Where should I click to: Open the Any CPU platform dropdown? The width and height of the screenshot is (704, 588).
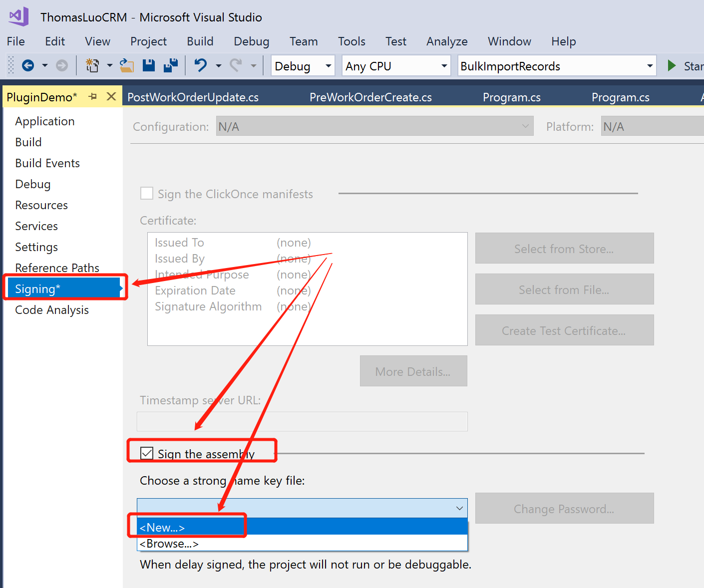396,66
